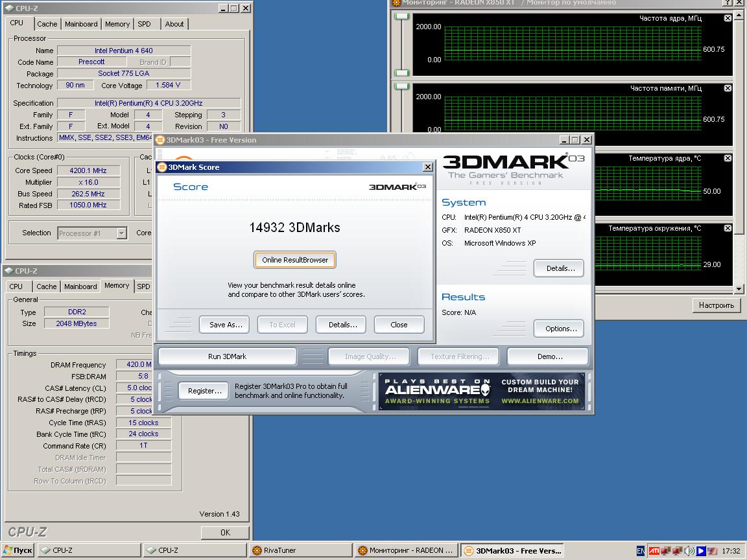Viewport: 747px width, 560px height.
Task: Open the volume speaker tray icon
Action: tap(689, 551)
